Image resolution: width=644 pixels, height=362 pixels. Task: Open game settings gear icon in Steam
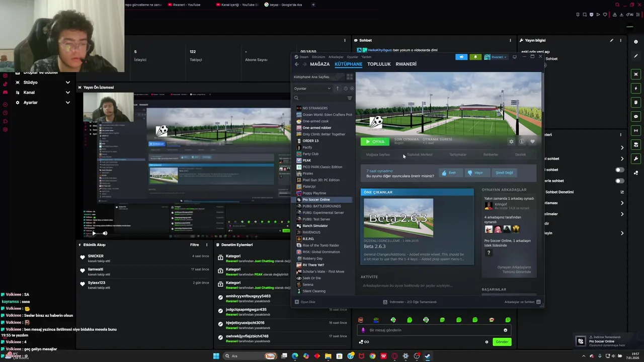point(511,142)
